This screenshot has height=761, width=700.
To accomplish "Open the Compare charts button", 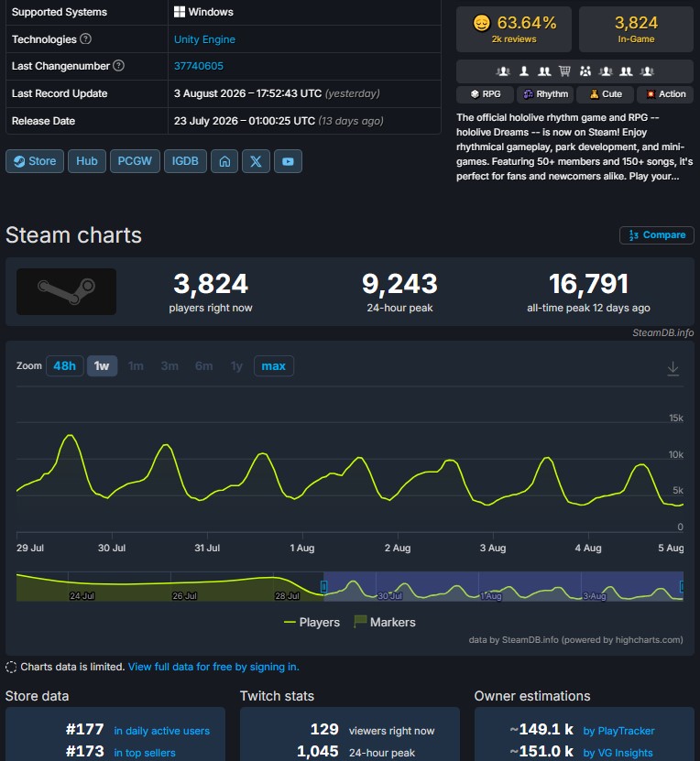I will coord(657,235).
